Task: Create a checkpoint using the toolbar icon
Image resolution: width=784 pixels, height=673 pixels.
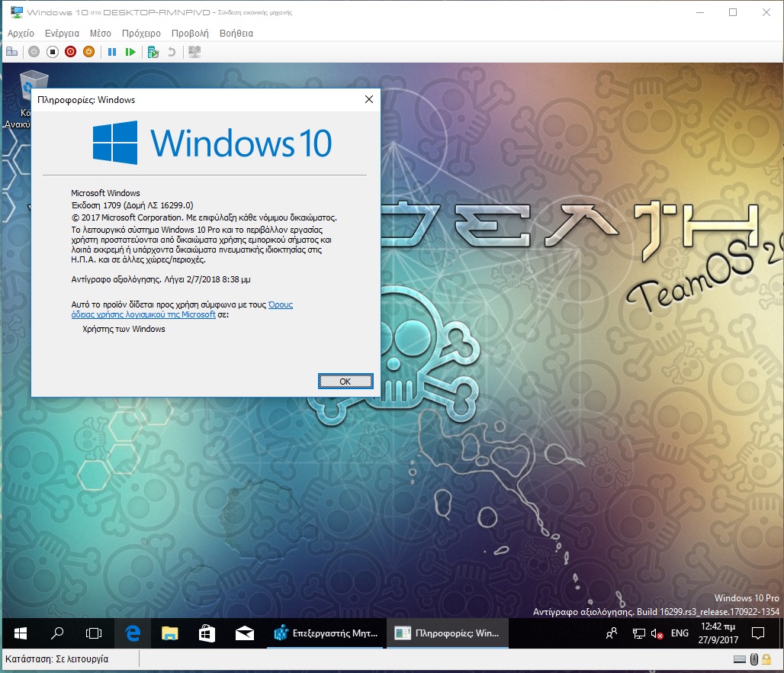Action: pyautogui.click(x=153, y=52)
